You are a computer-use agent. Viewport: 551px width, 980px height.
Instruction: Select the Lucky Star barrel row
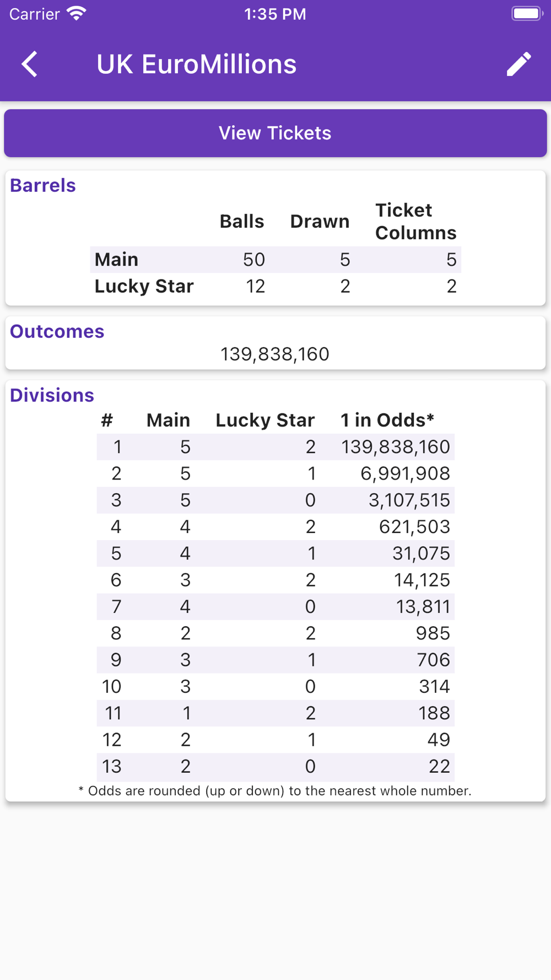point(275,286)
